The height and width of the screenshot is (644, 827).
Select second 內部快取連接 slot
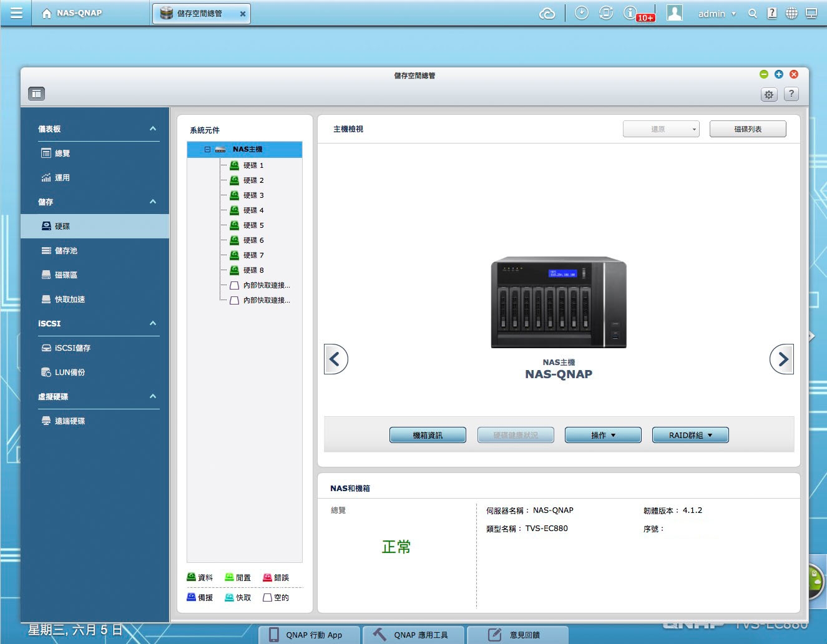(260, 300)
